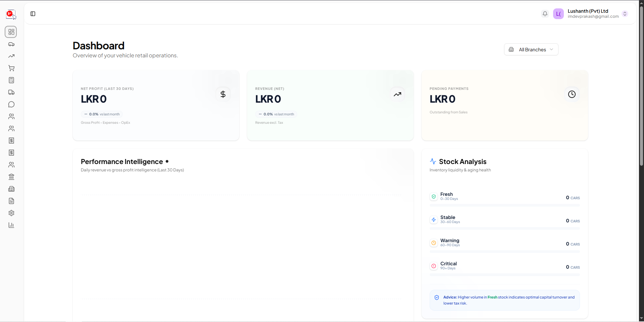Screen dimensions: 644x322
Task: Click the trending line sidebar icon
Action: click(11, 56)
